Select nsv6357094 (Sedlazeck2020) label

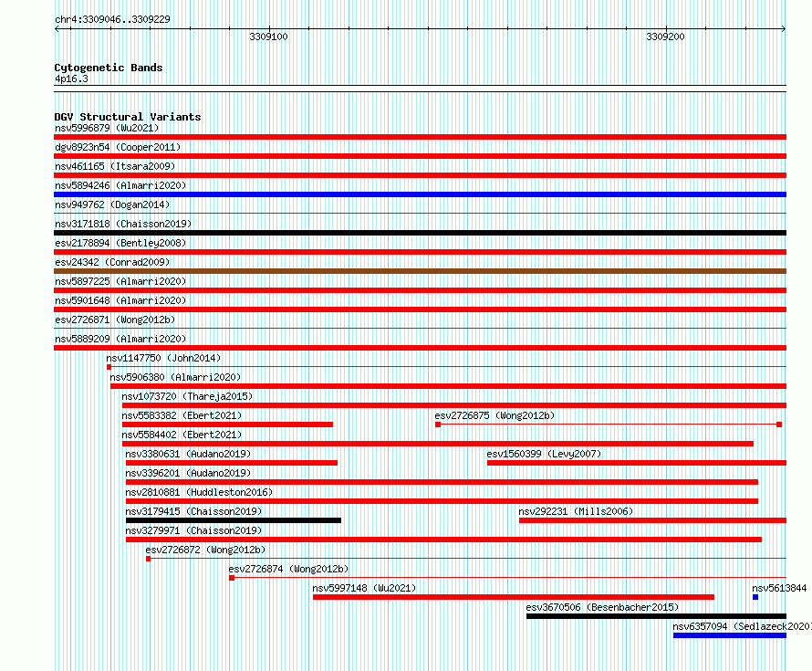tap(742, 626)
